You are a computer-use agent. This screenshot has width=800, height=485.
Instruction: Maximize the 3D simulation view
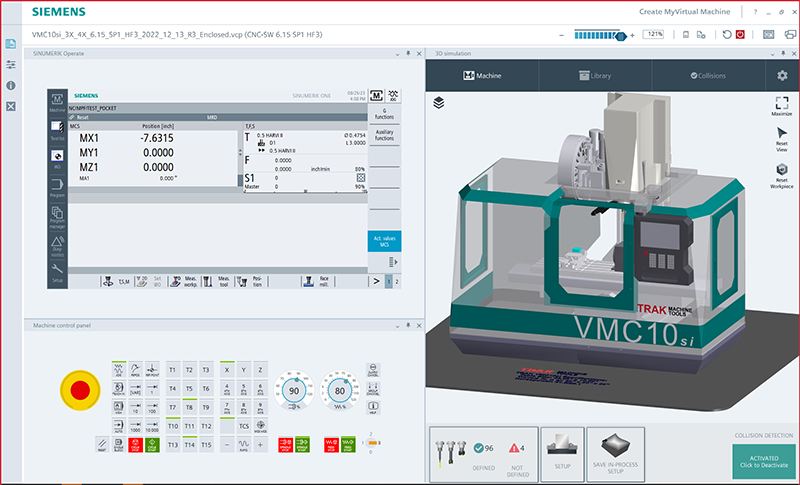782,106
